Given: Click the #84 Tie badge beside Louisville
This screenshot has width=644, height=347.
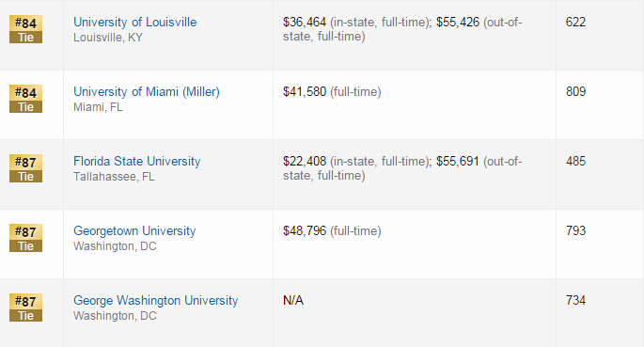Looking at the screenshot, I should click(x=26, y=29).
